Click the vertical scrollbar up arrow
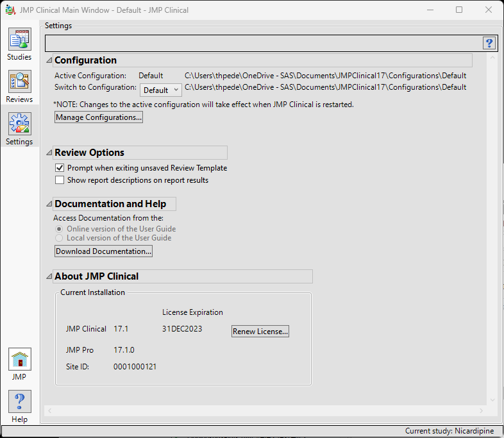The height and width of the screenshot is (438, 504). click(x=492, y=58)
